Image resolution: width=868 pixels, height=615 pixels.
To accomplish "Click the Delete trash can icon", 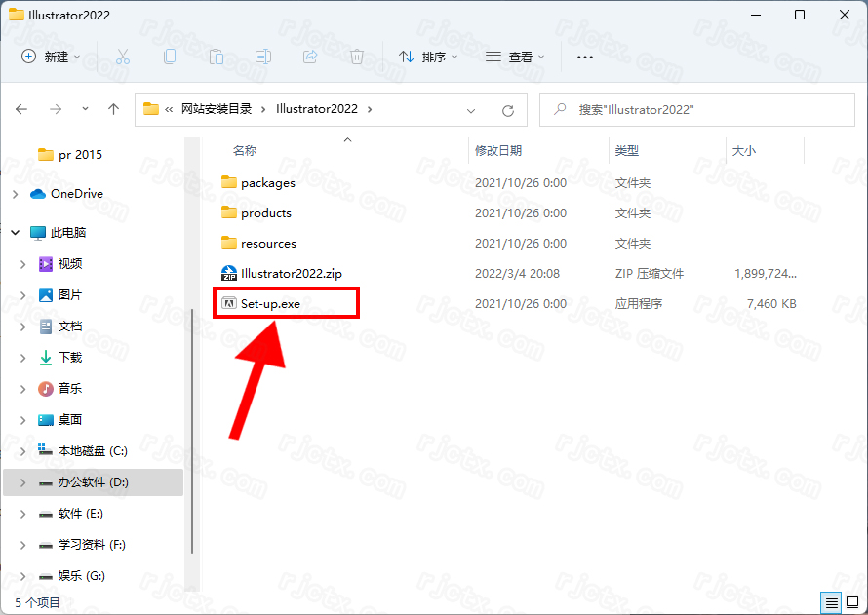I will coord(357,57).
